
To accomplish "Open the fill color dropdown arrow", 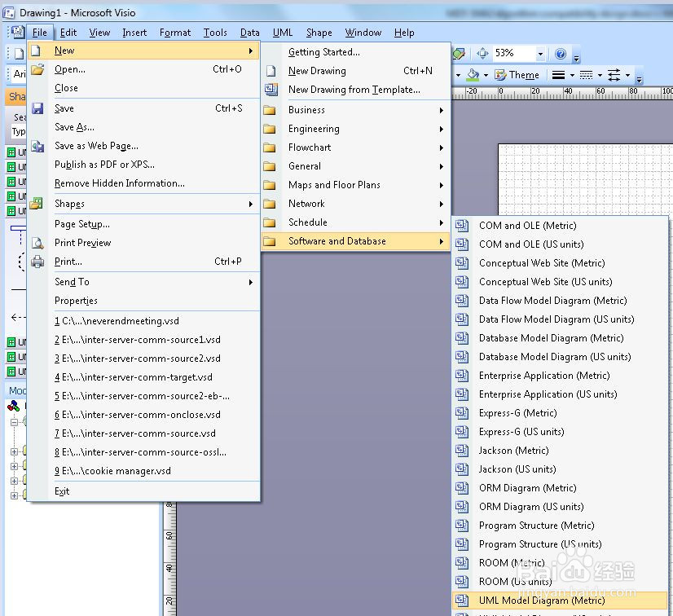I will pos(486,75).
